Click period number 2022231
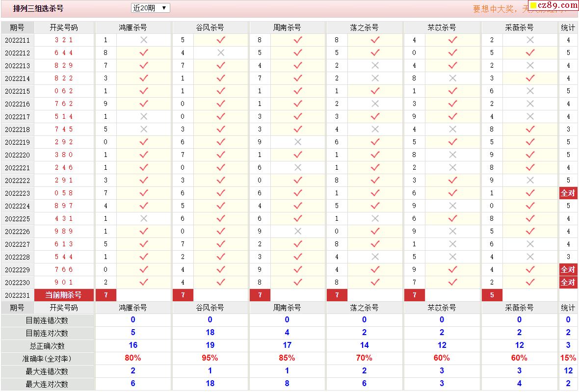Screen dimensions: 579x392 point(17,295)
